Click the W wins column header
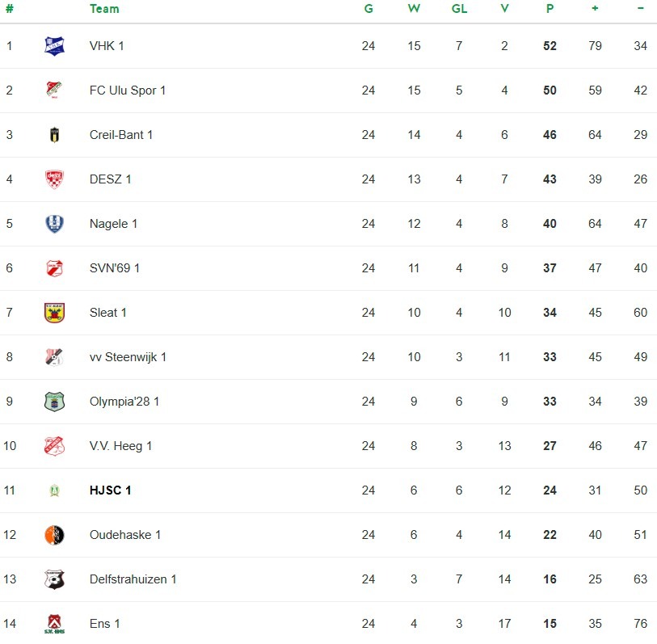Viewport: 657px width, 644px height. coord(414,9)
